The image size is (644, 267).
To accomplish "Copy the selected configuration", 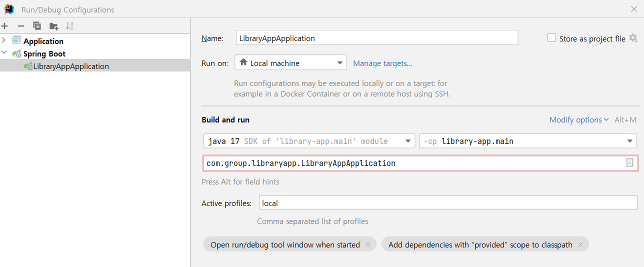I will [37, 26].
